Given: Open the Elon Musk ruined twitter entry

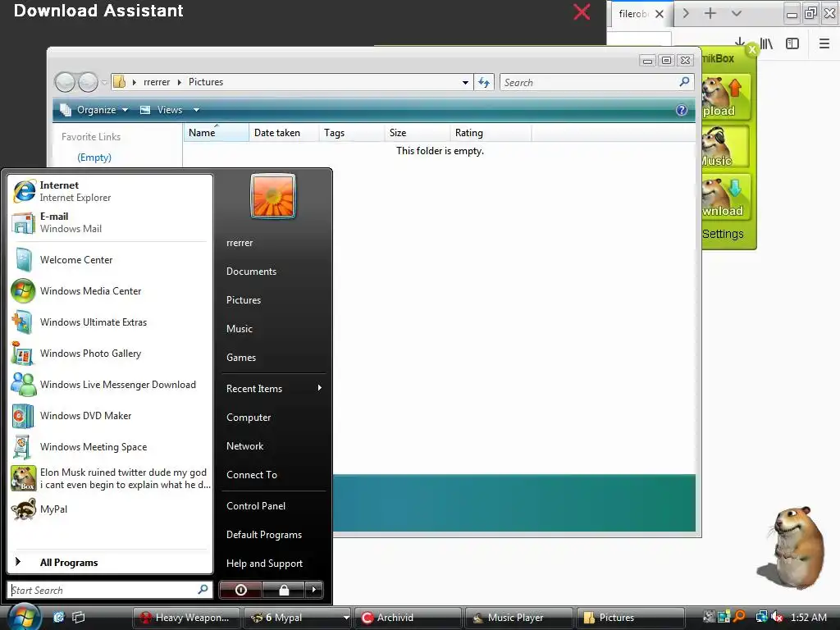Looking at the screenshot, I should click(x=110, y=478).
